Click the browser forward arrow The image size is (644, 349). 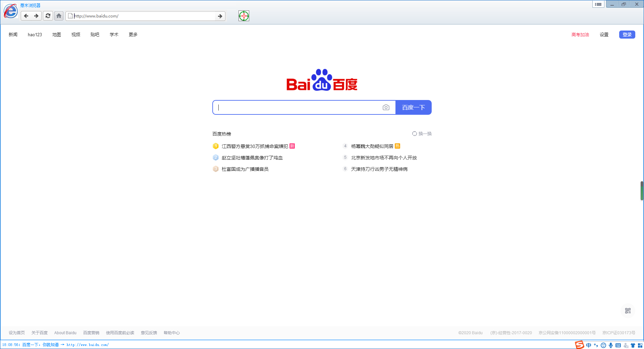36,16
